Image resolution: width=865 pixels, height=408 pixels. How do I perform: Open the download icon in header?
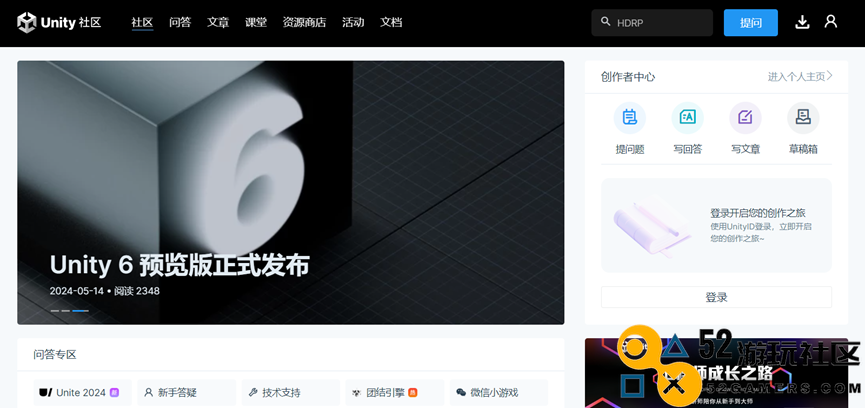click(802, 22)
